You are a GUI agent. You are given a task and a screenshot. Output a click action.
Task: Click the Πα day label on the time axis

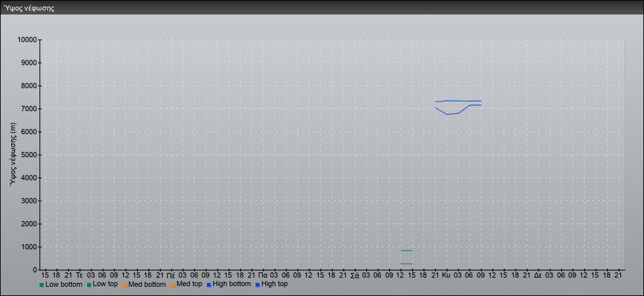point(263,276)
